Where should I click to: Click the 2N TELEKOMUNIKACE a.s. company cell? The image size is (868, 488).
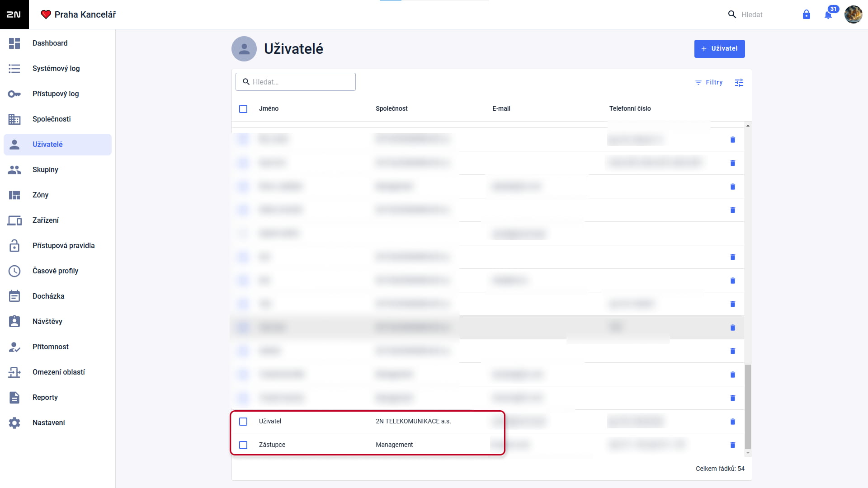[413, 422]
